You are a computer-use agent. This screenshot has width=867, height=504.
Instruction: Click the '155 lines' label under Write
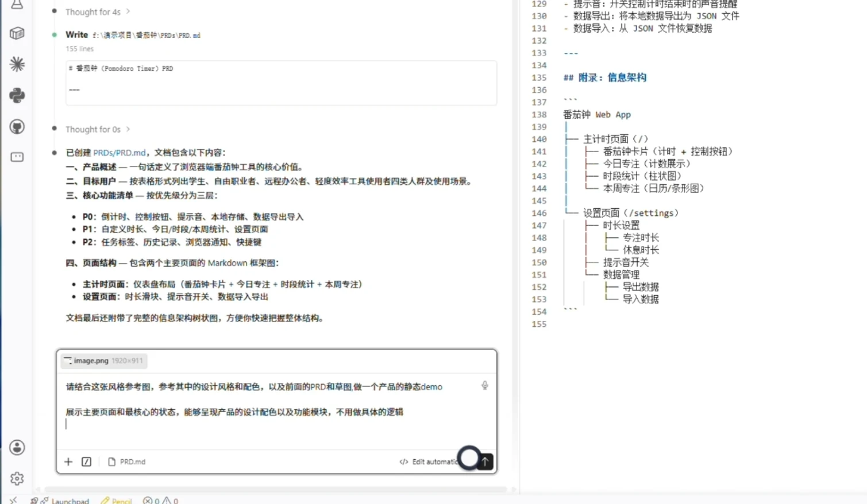(79, 49)
